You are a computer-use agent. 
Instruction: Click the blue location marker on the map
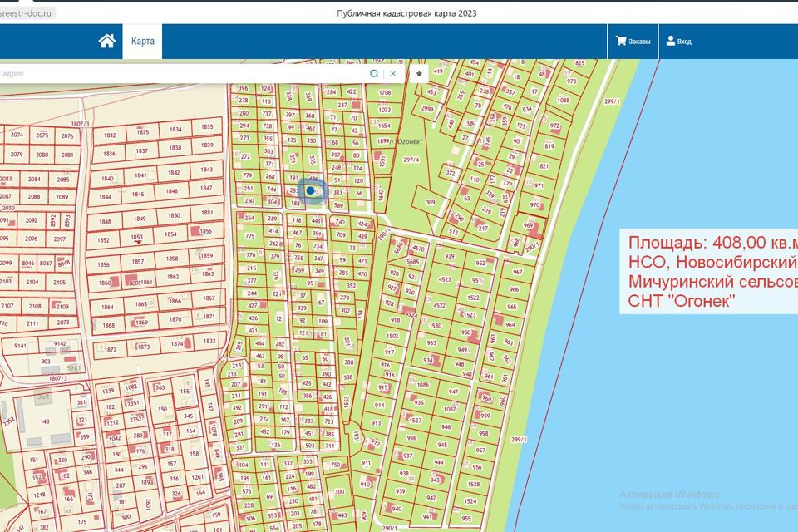point(311,190)
